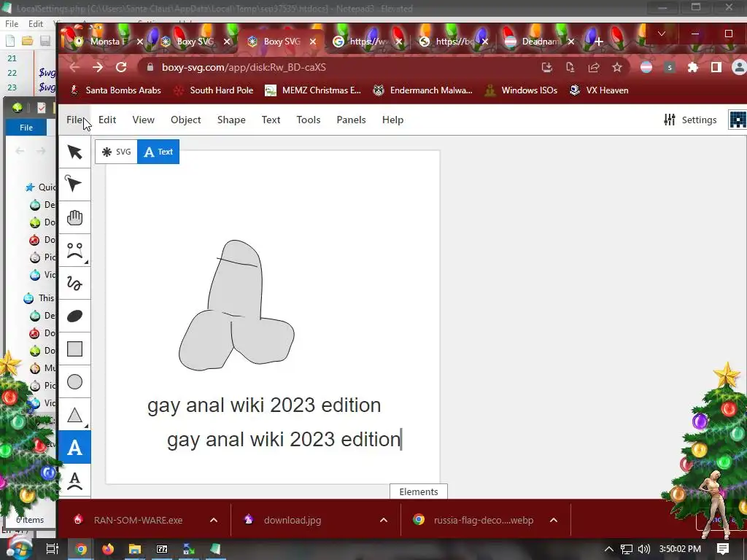Open Firefox from the taskbar
The image size is (747, 560).
tap(108, 549)
